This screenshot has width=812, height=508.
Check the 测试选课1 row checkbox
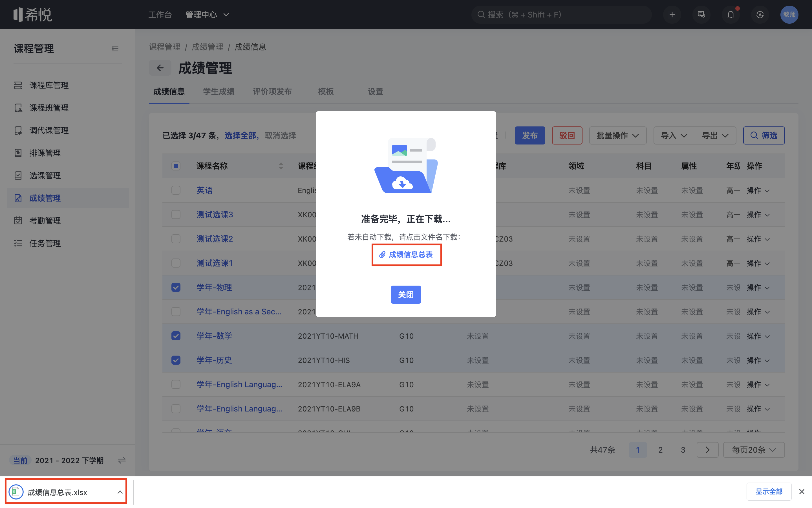coord(176,263)
